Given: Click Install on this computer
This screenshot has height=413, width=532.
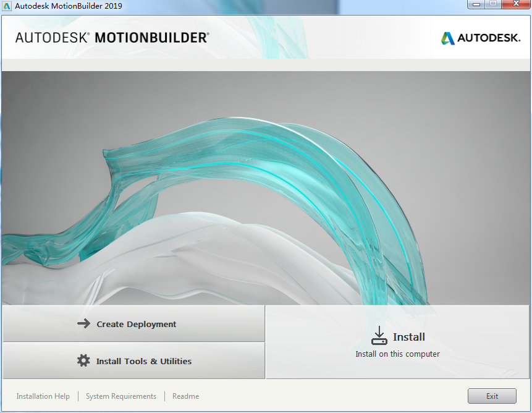Looking at the screenshot, I should [398, 342].
